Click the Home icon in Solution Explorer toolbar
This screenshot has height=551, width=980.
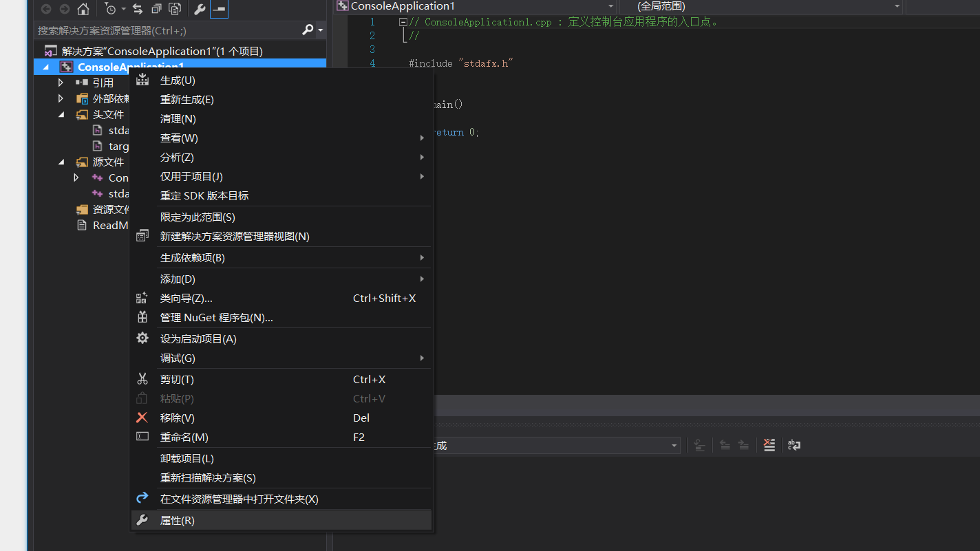tap(83, 9)
